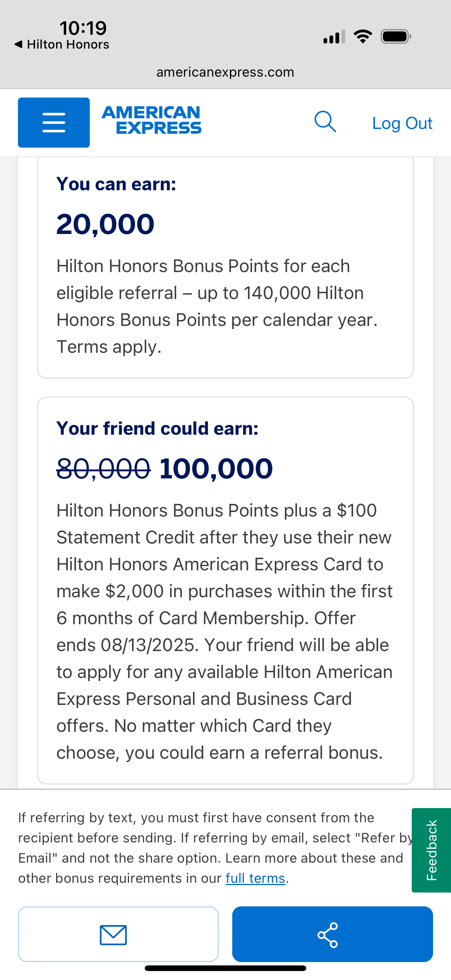
Task: Open the full terms link
Action: (x=255, y=878)
